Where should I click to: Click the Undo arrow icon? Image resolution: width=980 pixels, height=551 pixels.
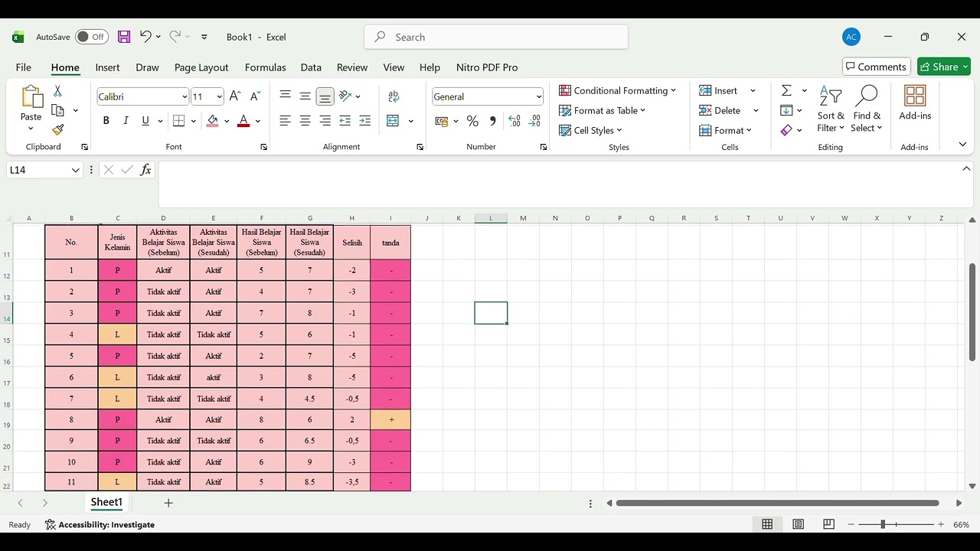pyautogui.click(x=145, y=37)
